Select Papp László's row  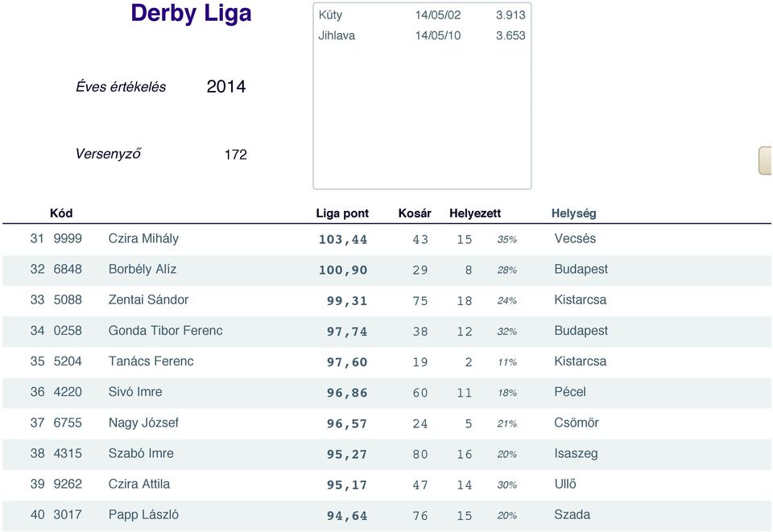pos(386,515)
